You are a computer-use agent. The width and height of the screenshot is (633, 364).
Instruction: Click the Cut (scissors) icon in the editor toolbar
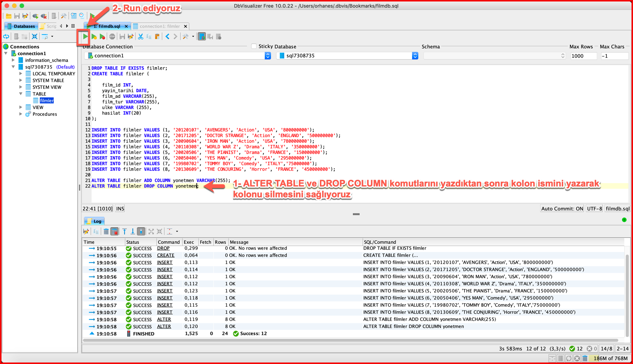141,37
